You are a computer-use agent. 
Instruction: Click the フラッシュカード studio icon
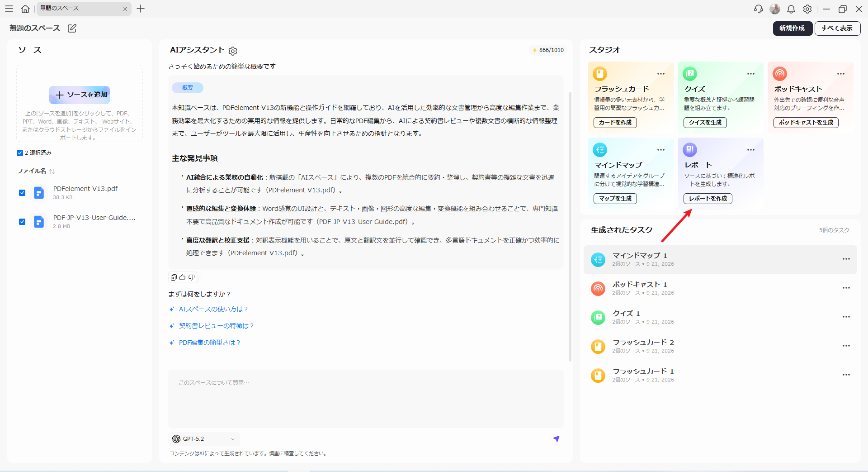tap(600, 74)
